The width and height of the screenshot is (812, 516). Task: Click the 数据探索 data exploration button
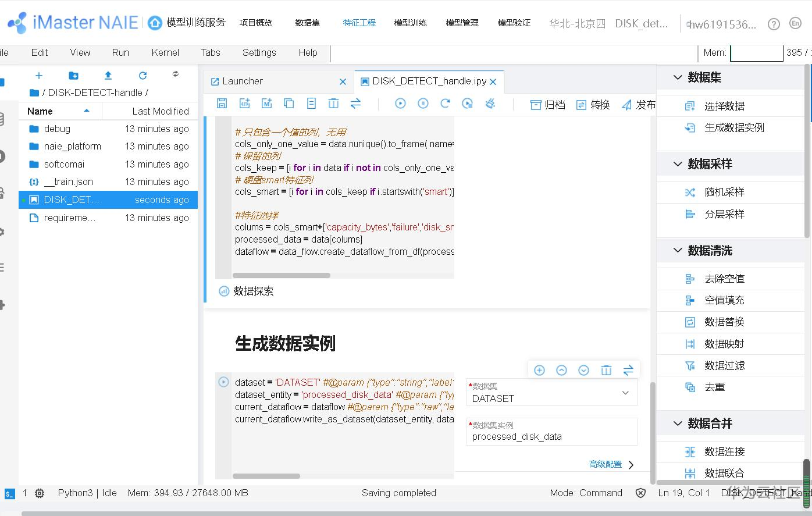click(246, 291)
